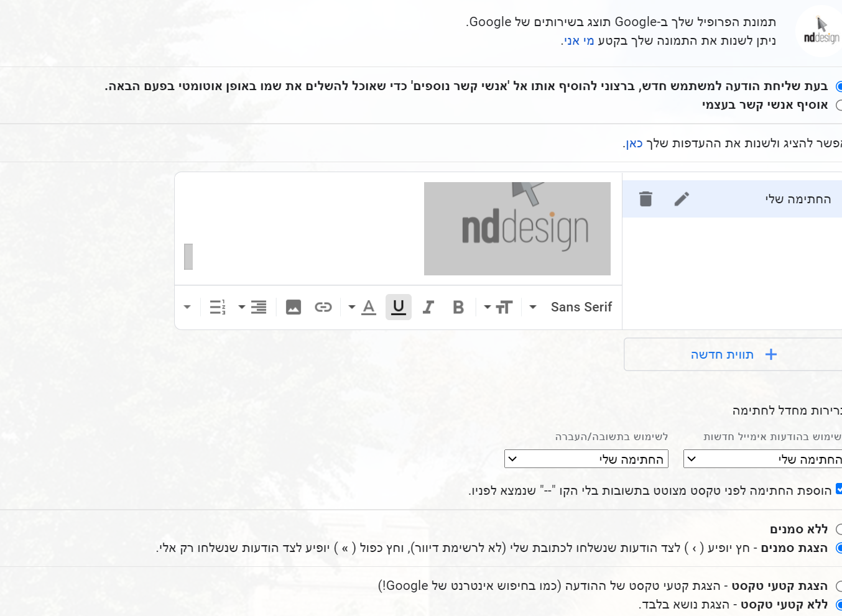Toggle signature-before-quoted-text checkbox
This screenshot has height=616, width=842.
tap(839, 489)
